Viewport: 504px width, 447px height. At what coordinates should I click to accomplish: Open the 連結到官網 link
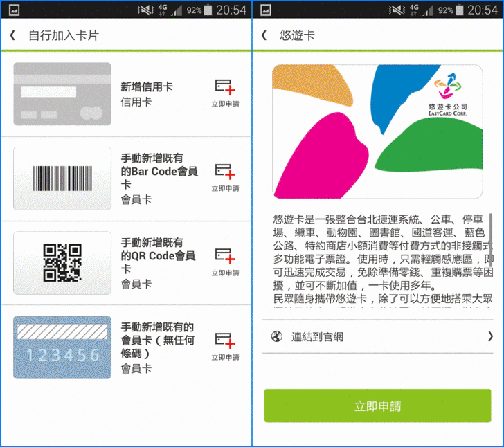tap(377, 336)
